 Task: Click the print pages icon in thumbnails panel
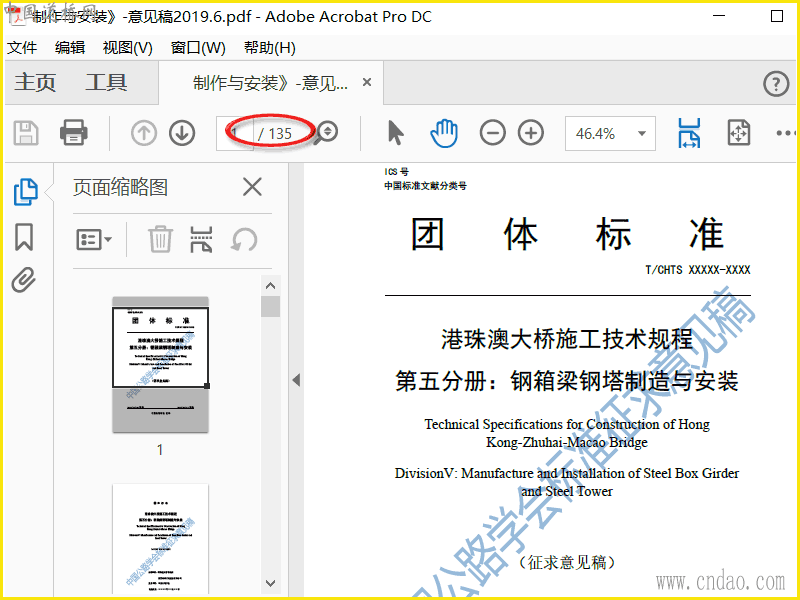201,240
